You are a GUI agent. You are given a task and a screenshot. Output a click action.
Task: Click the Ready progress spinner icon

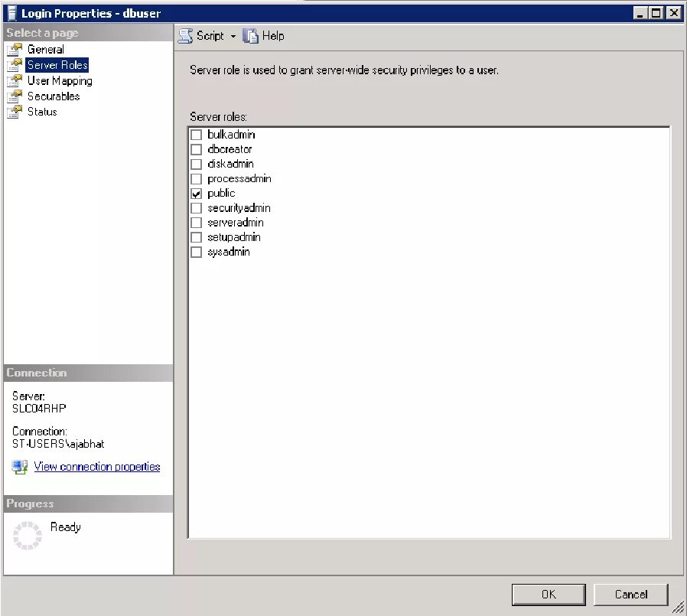28,536
